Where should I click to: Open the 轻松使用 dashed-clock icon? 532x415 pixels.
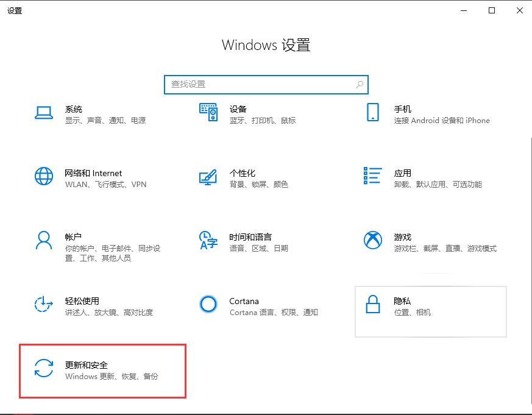[44, 304]
